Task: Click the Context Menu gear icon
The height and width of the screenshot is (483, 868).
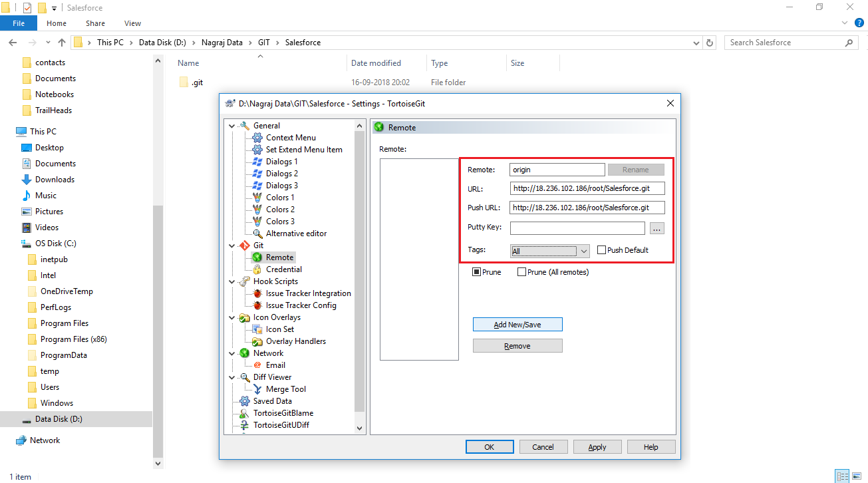Action: coord(257,138)
